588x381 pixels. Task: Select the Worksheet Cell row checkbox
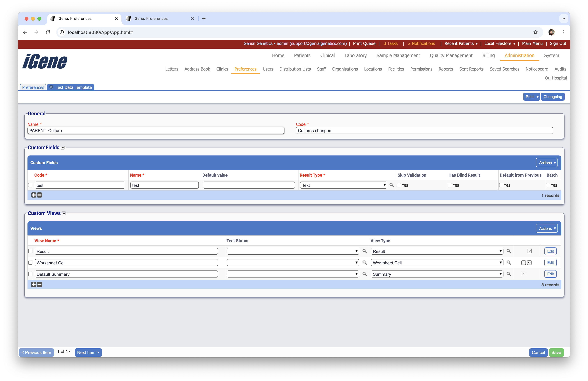(x=30, y=263)
